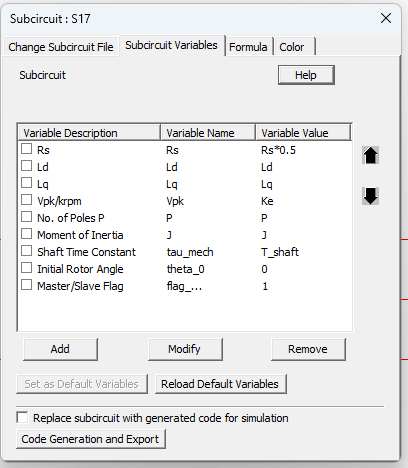Enable the Vpk/krpm checkbox

[27, 200]
